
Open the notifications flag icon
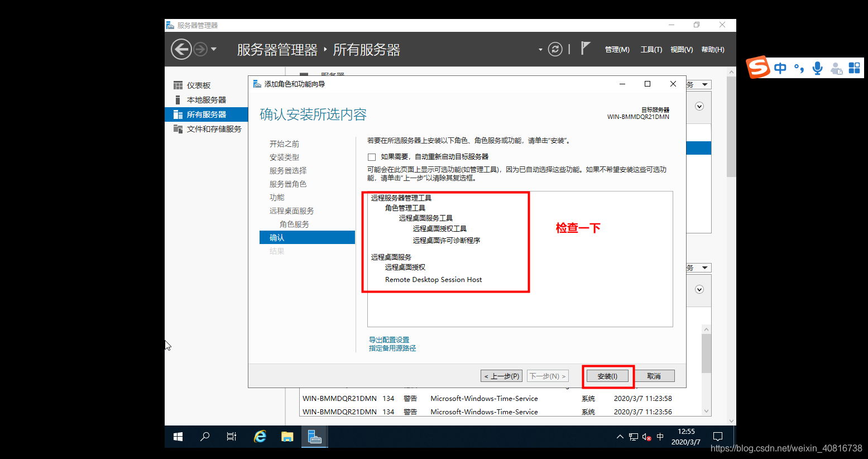(x=584, y=49)
